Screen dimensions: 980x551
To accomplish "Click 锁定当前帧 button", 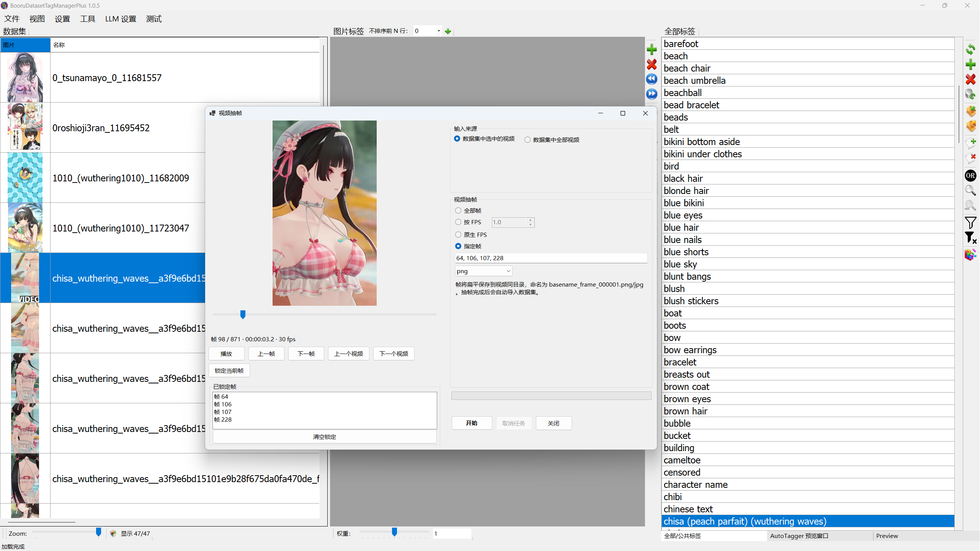I will (229, 371).
